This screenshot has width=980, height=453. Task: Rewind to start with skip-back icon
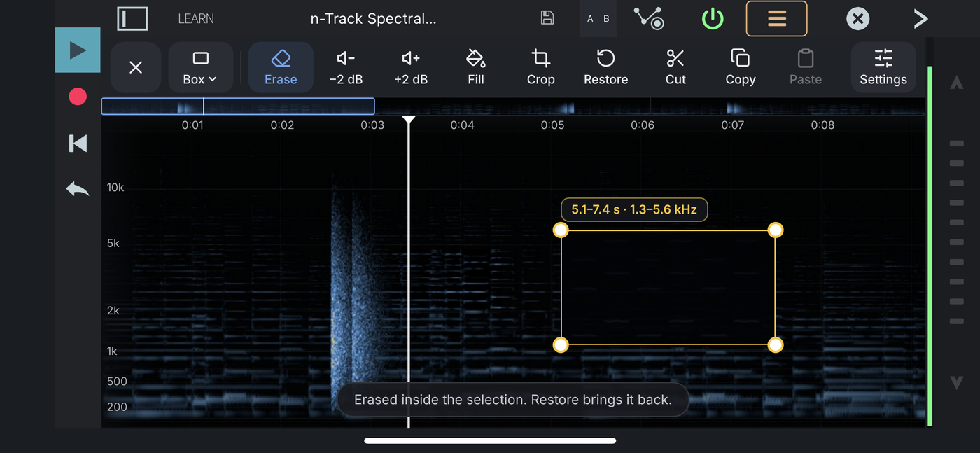[x=78, y=144]
